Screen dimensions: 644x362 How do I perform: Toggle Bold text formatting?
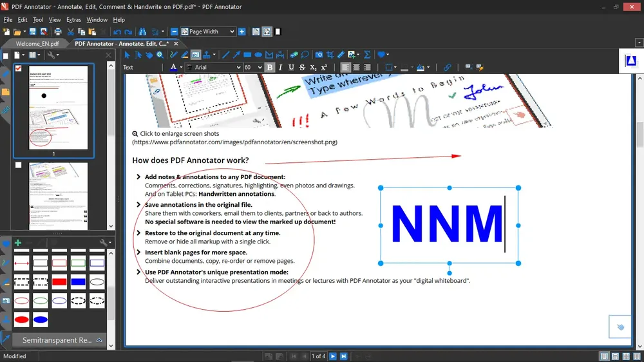[270, 68]
